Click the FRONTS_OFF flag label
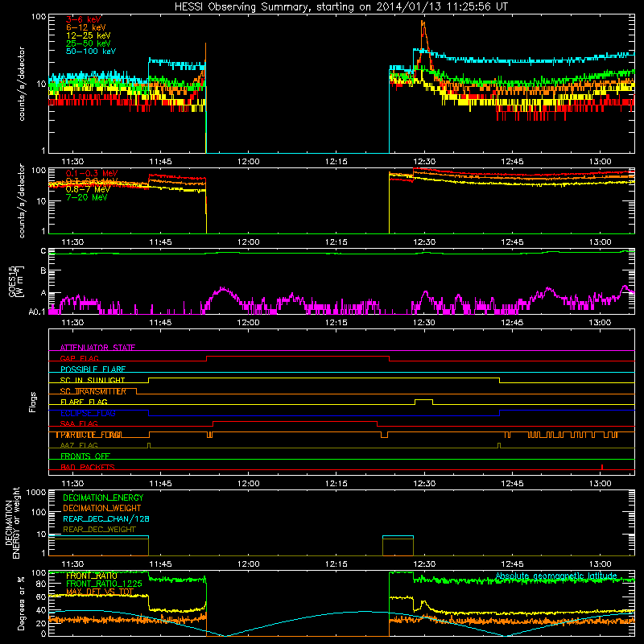 [85, 456]
